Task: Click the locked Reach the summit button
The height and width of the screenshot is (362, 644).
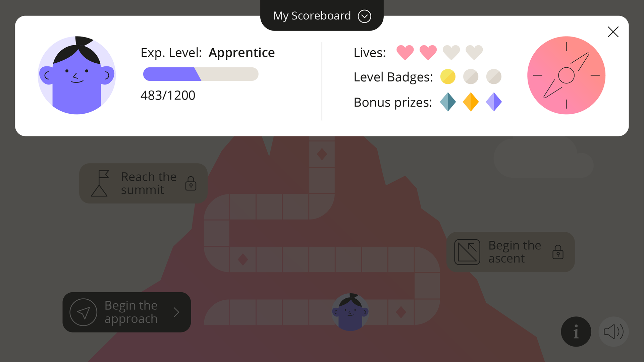Action: pos(143,183)
